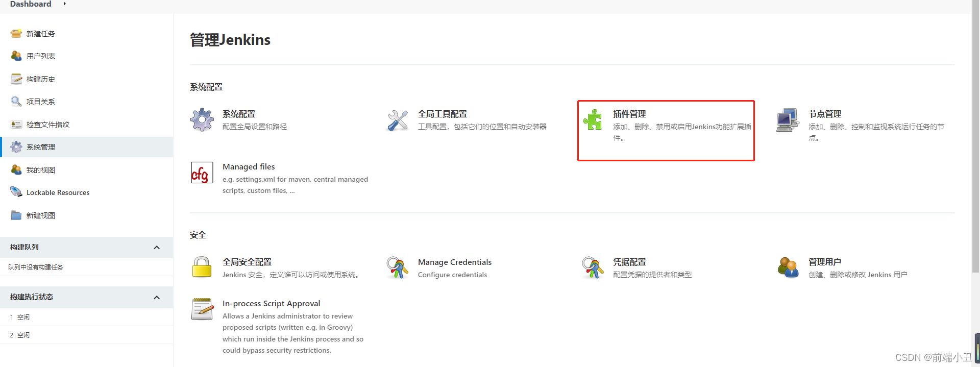This screenshot has height=367, width=980.
Task: Open the 全局安全配置 link
Action: pos(247,262)
